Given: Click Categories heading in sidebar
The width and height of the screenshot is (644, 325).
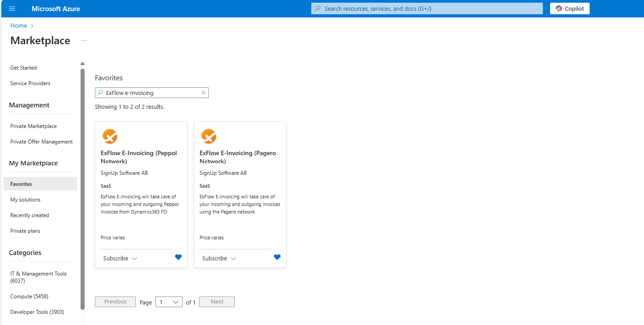Looking at the screenshot, I should coord(25,253).
